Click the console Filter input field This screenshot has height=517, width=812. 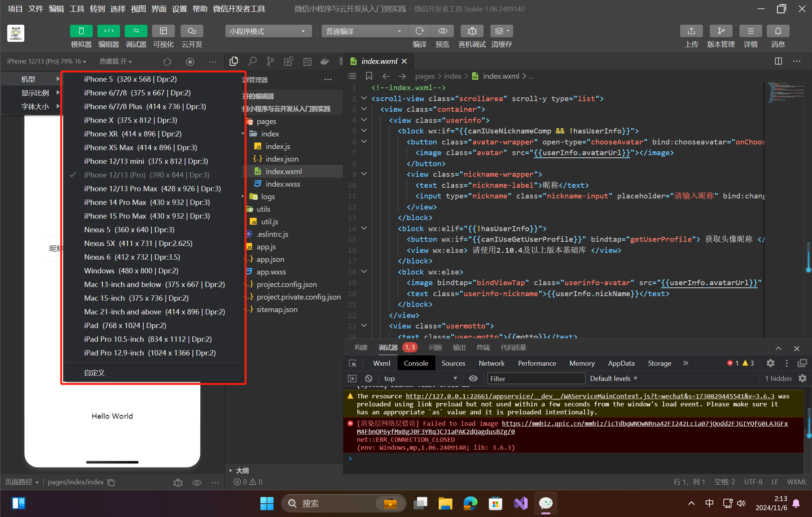point(536,379)
